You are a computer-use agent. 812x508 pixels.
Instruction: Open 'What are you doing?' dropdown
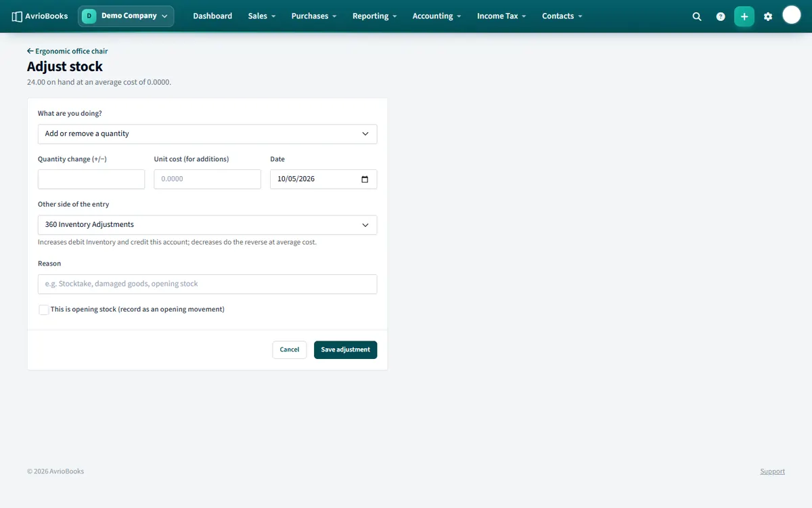click(207, 134)
